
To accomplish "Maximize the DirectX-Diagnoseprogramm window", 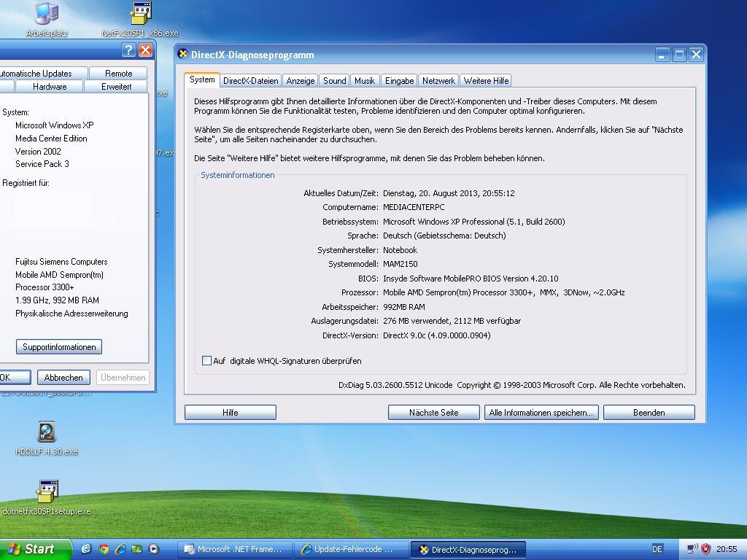I will (679, 54).
